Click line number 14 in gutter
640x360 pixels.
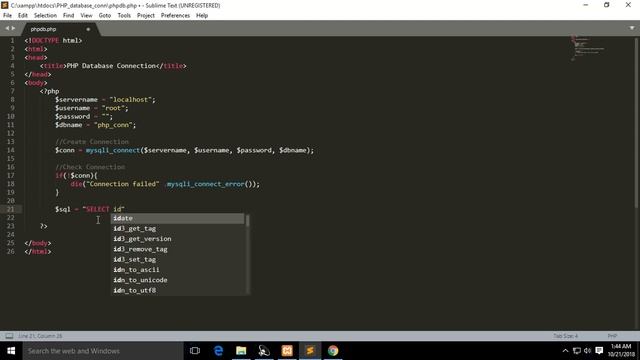pyautogui.click(x=11, y=150)
